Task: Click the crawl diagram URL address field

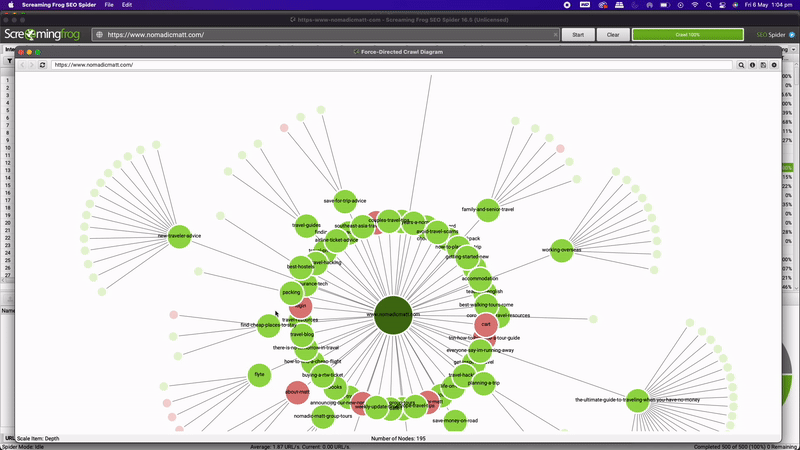Action: pos(392,65)
